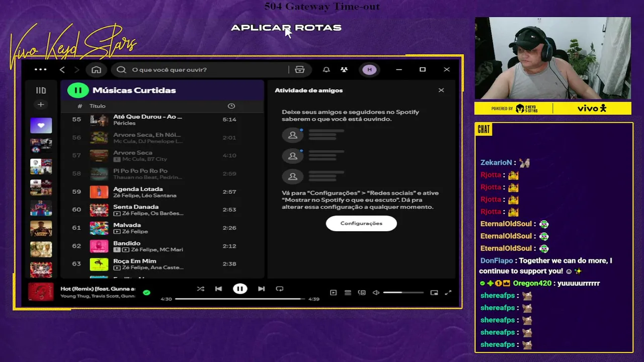This screenshot has width=644, height=362.
Task: Open track 59 duration '2:57'
Action: (x=229, y=192)
